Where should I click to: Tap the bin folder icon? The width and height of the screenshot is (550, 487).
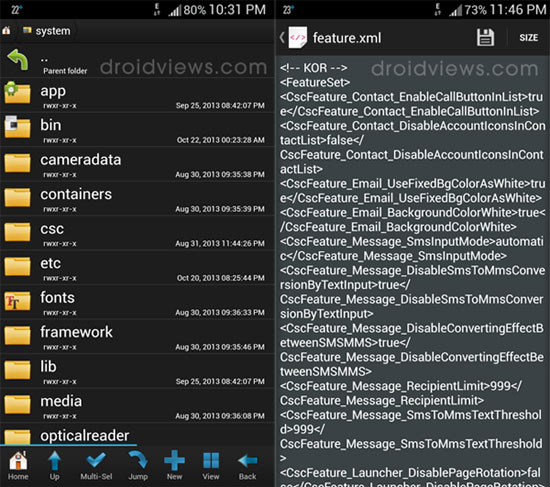pyautogui.click(x=17, y=127)
